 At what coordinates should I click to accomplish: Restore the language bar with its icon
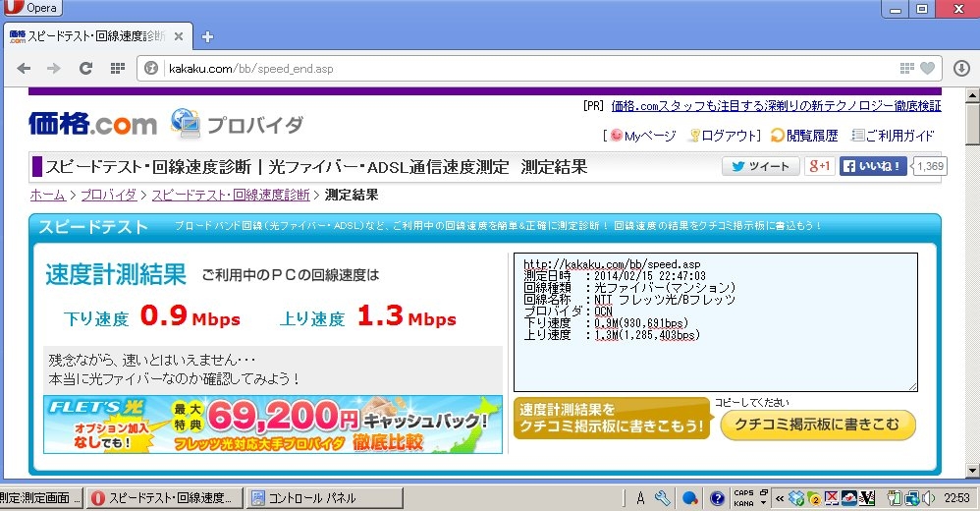764,493
